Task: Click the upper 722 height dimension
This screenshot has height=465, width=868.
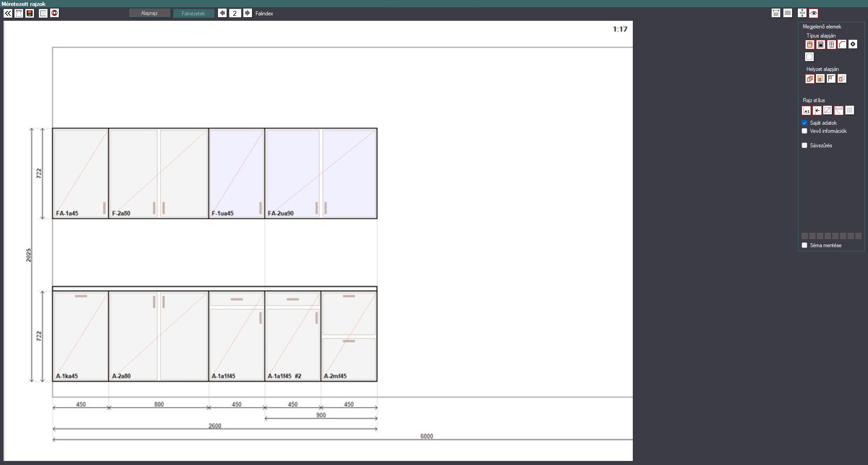Action: [x=39, y=174]
